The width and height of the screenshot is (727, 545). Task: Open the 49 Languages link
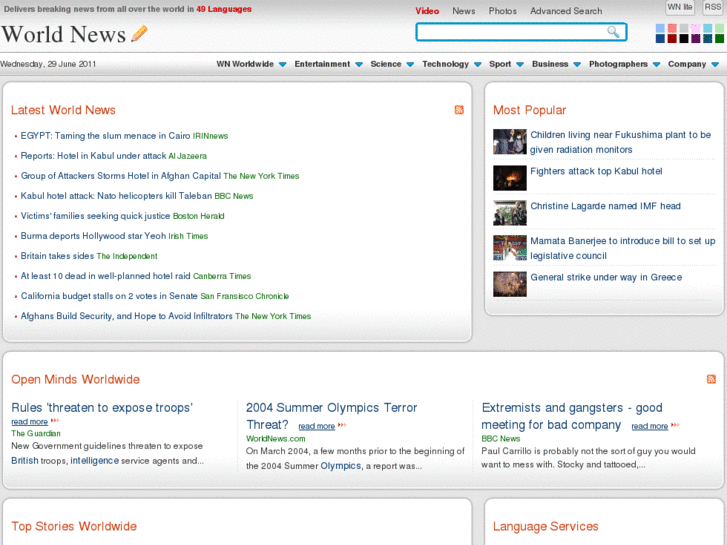click(223, 9)
